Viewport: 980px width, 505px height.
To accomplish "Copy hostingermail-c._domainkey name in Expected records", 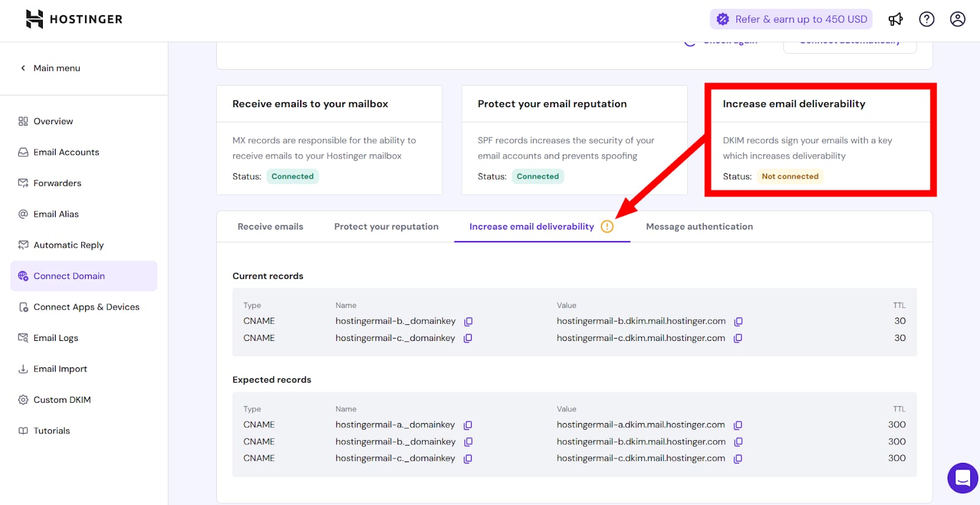I will point(468,458).
